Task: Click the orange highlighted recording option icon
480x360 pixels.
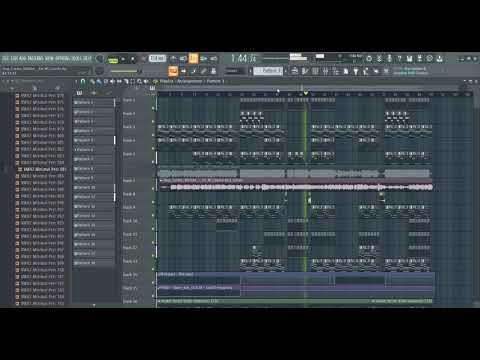Action: (193, 58)
